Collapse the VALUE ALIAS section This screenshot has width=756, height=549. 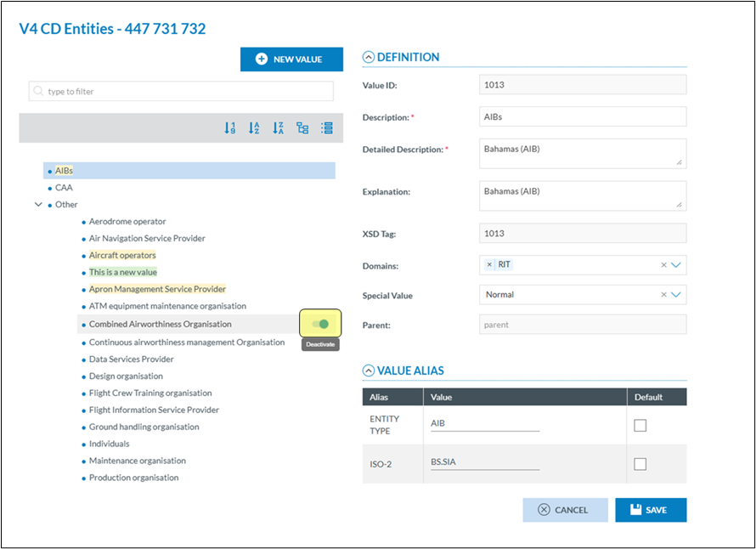pos(368,371)
